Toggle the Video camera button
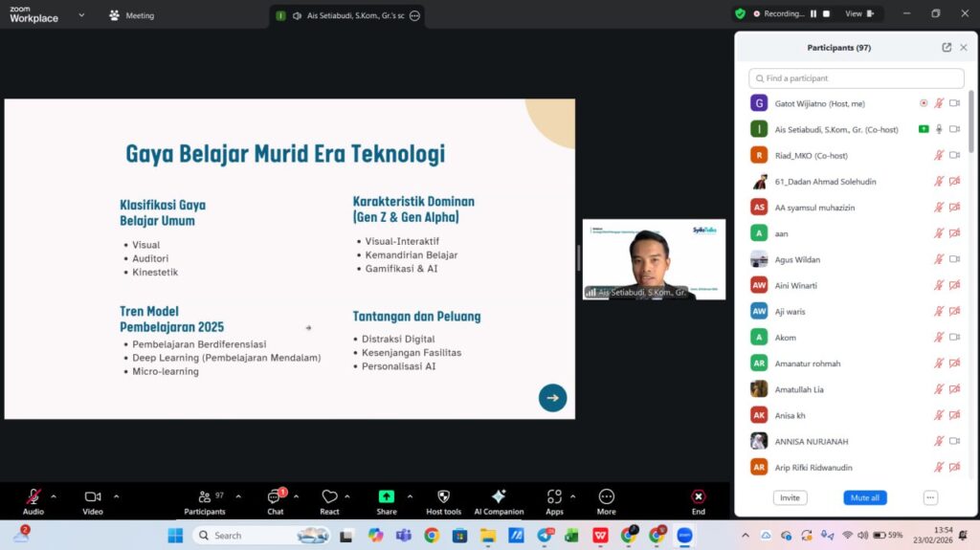The height and width of the screenshot is (550, 980). (93, 497)
